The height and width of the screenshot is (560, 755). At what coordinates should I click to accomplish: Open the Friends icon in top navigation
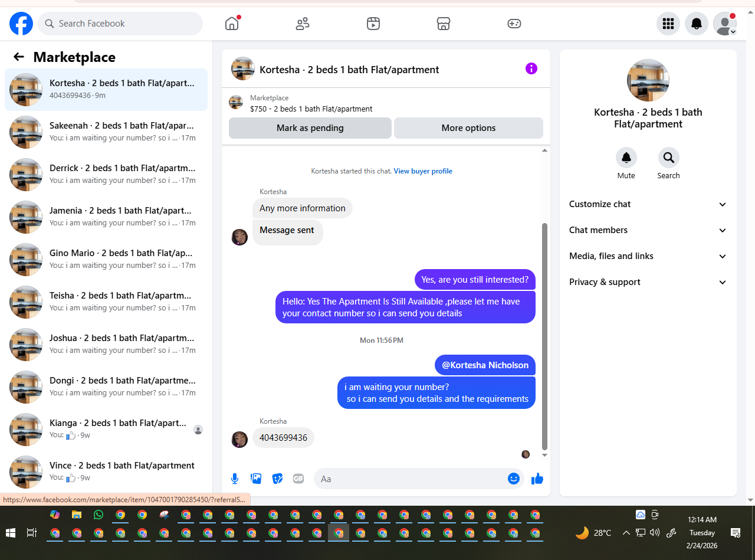point(303,24)
